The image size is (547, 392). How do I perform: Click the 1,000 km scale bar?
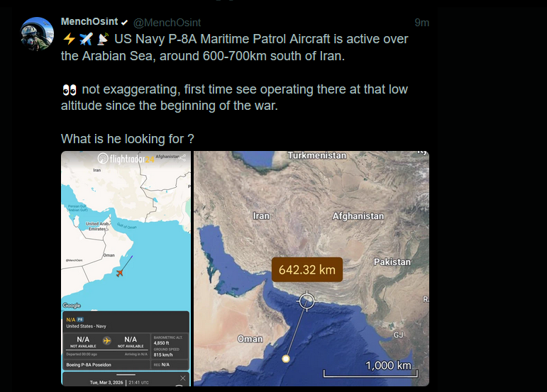367,369
